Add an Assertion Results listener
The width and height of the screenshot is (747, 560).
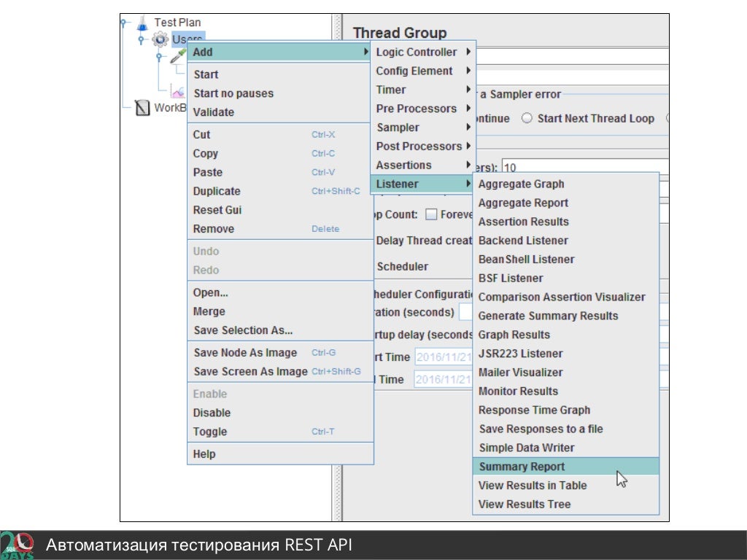point(566,222)
